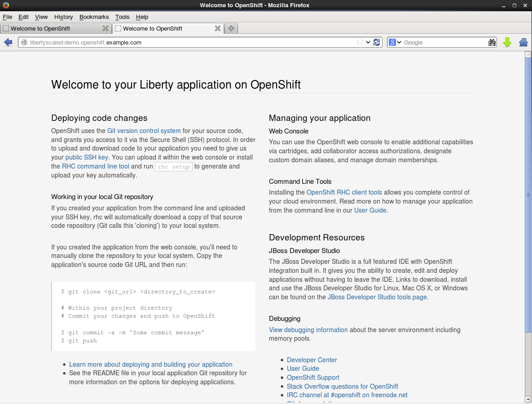Open RHC command line tool link
The width and height of the screenshot is (532, 404).
click(x=95, y=166)
